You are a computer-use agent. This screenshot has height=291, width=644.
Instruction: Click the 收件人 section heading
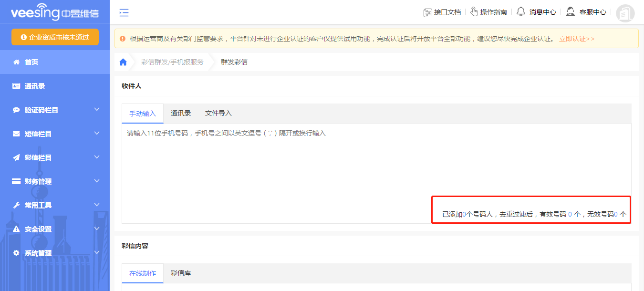[x=132, y=86]
